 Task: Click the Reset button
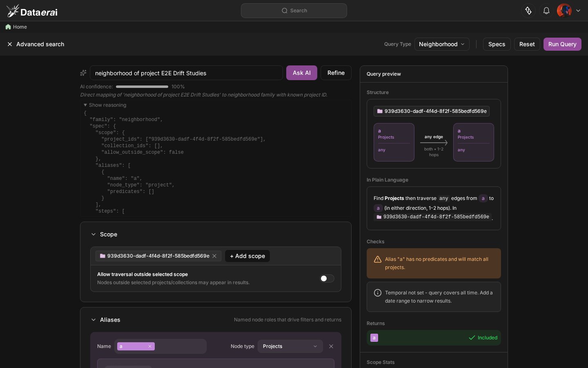click(x=527, y=44)
